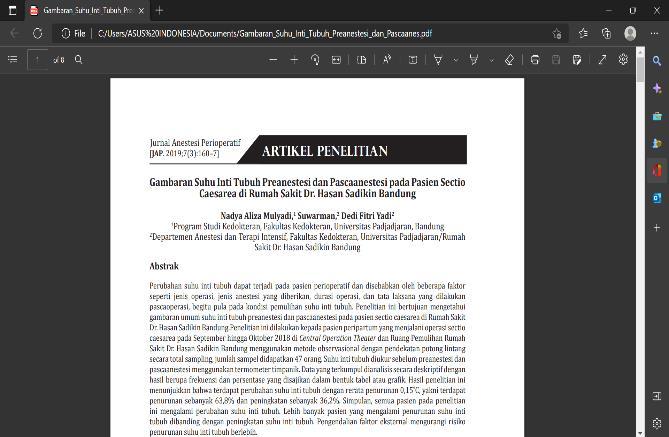Minimize the browser window
This screenshot has width=669, height=437.
point(609,10)
